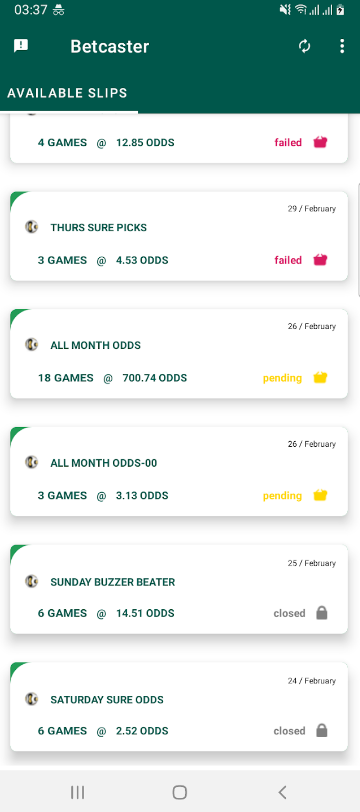Open the feedback message icon

21,46
